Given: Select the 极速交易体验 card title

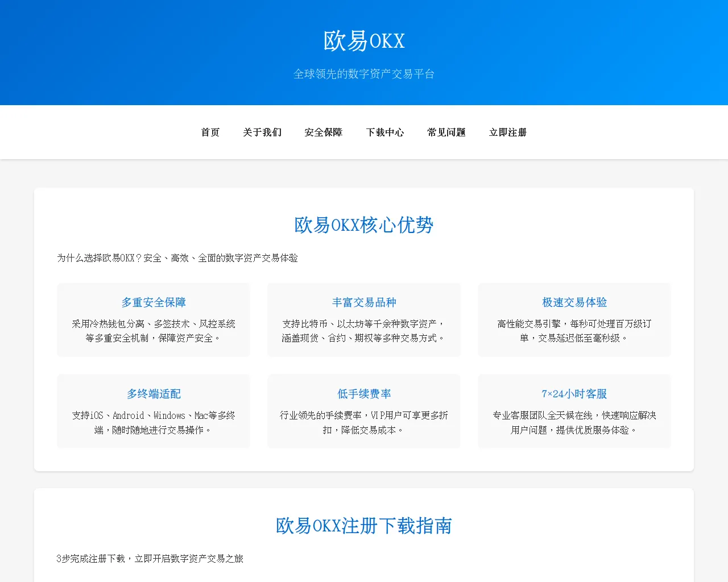Looking at the screenshot, I should coord(574,302).
